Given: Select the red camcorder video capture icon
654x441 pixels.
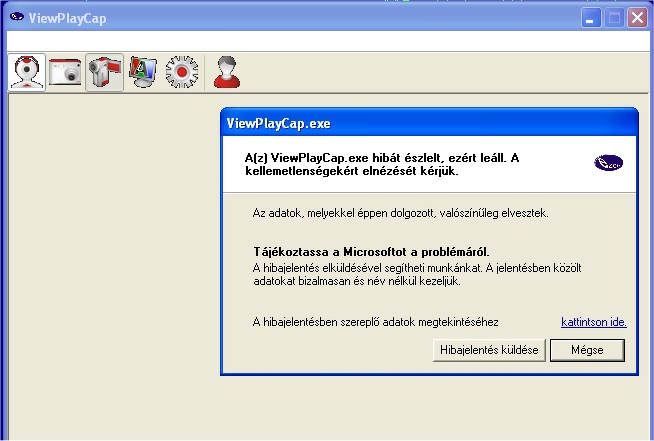Looking at the screenshot, I should (104, 72).
